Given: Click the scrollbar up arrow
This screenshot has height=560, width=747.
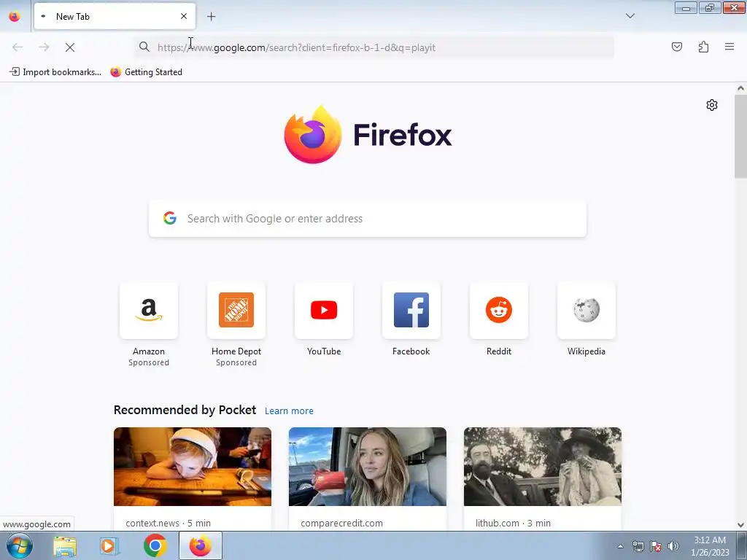Looking at the screenshot, I should coord(740,88).
